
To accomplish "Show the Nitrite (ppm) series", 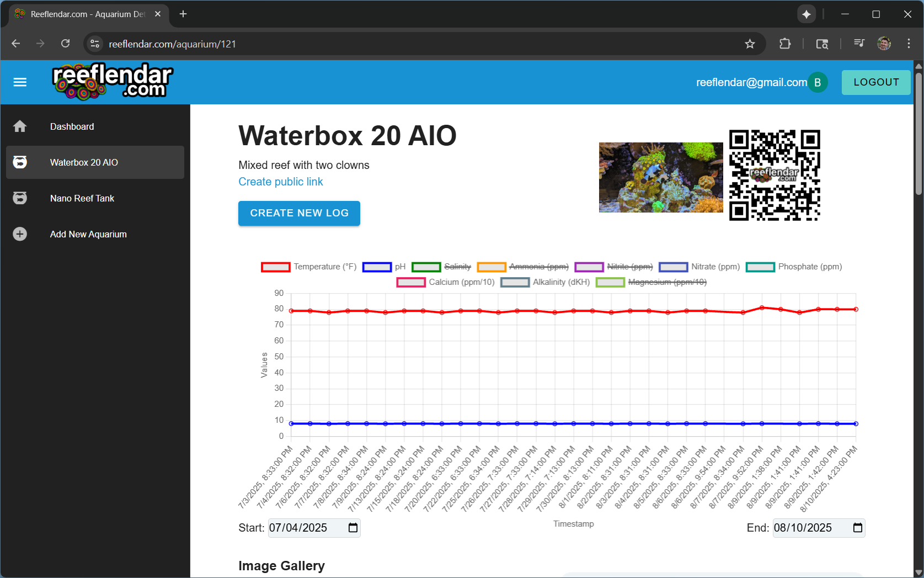I will (x=613, y=267).
